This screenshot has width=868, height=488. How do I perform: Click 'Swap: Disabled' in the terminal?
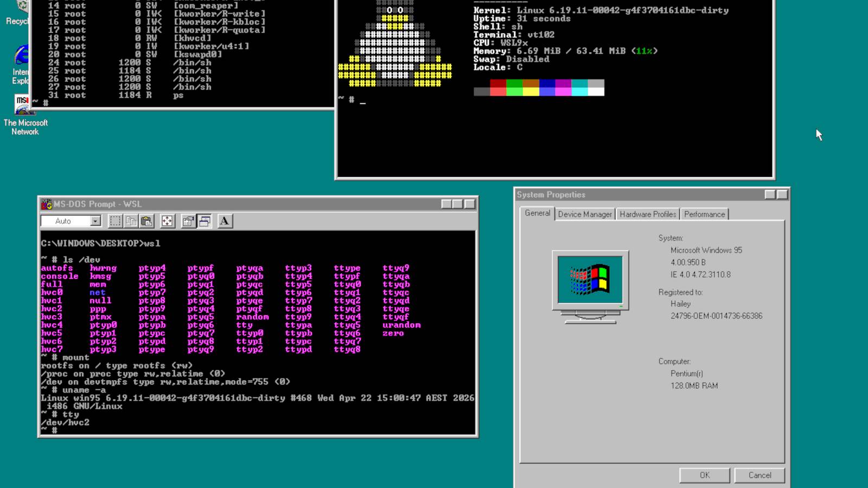[x=512, y=59]
